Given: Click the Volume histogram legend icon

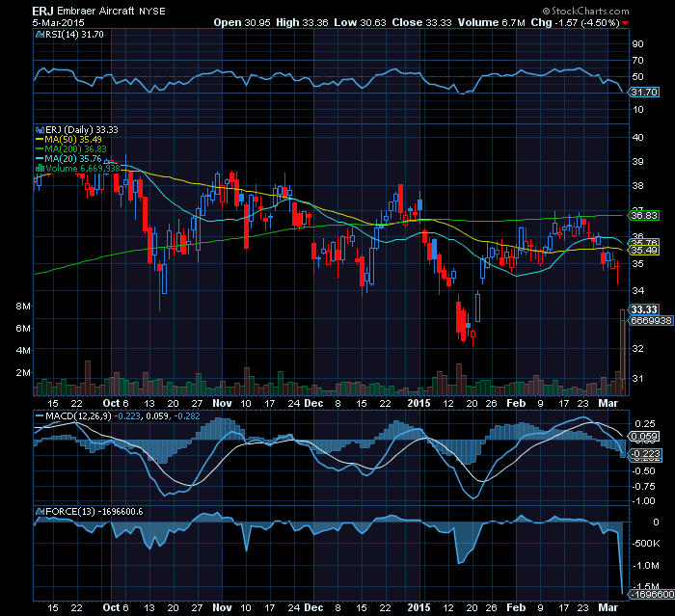Looking at the screenshot, I should (40, 169).
